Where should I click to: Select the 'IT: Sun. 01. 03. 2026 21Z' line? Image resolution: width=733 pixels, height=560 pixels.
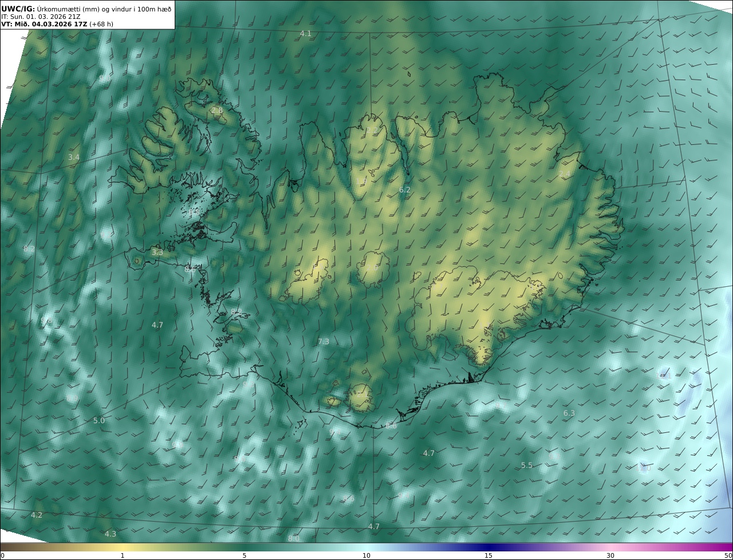pyautogui.click(x=41, y=17)
